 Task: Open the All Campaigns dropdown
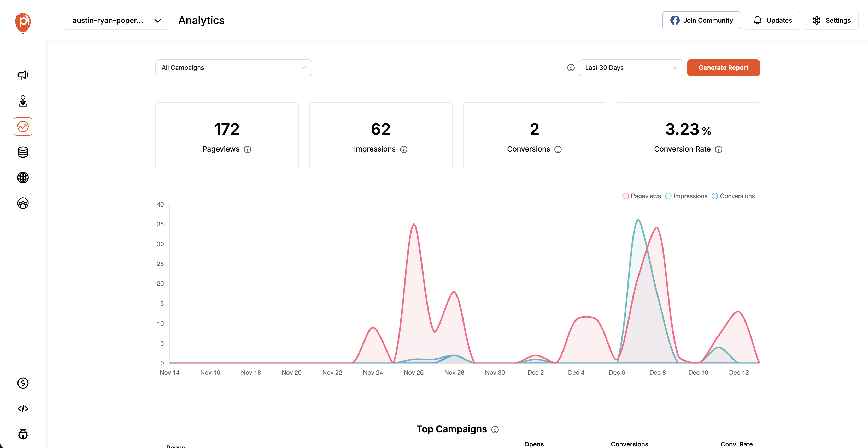[x=233, y=68]
